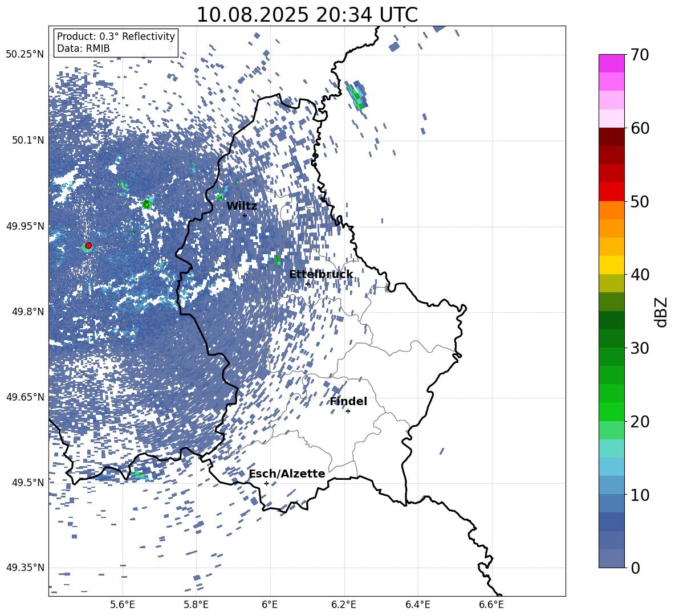This screenshot has height=616, width=675.
Task: Click the 49.35°N latitude label
Action: point(25,568)
